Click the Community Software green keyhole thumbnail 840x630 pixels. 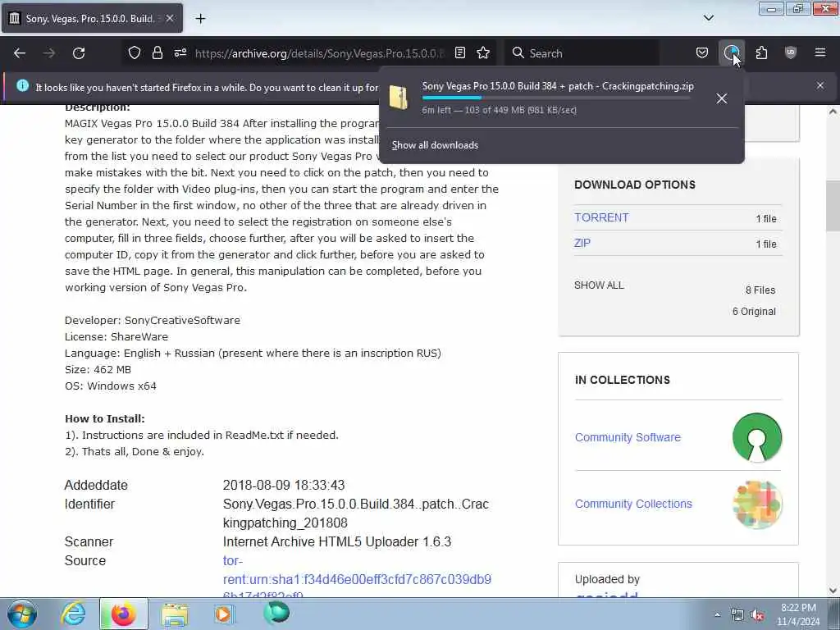point(757,437)
